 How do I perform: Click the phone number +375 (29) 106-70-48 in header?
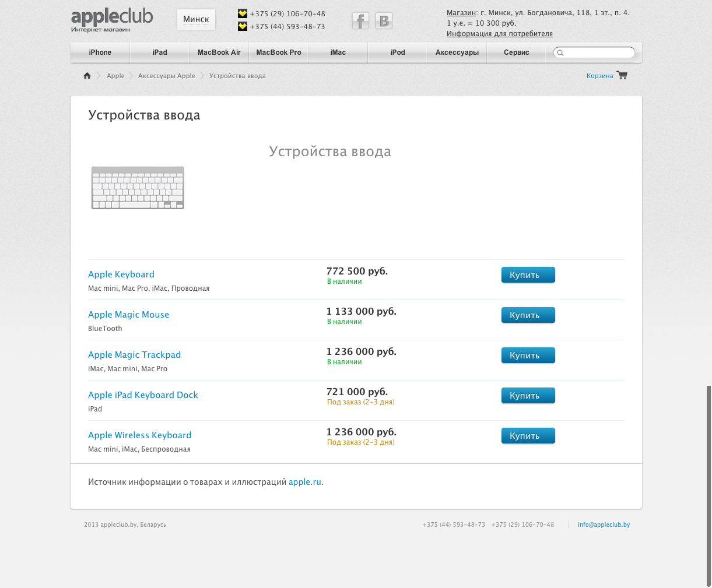click(287, 14)
